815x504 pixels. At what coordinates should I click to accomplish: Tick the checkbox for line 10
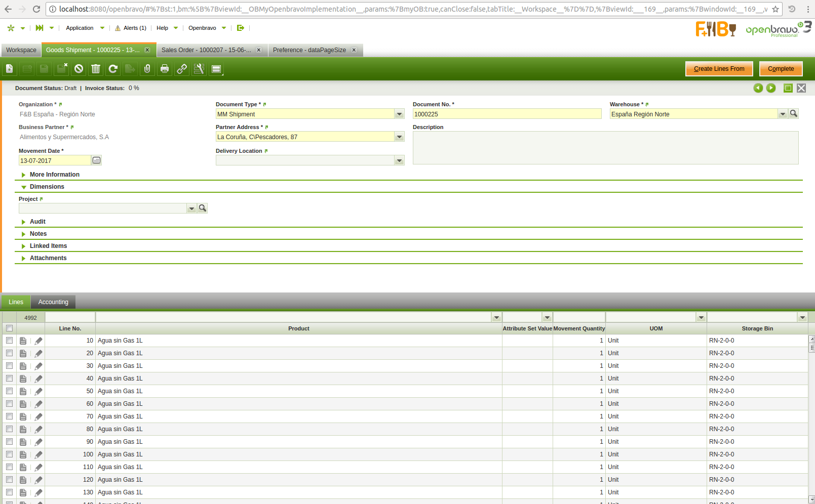point(9,341)
